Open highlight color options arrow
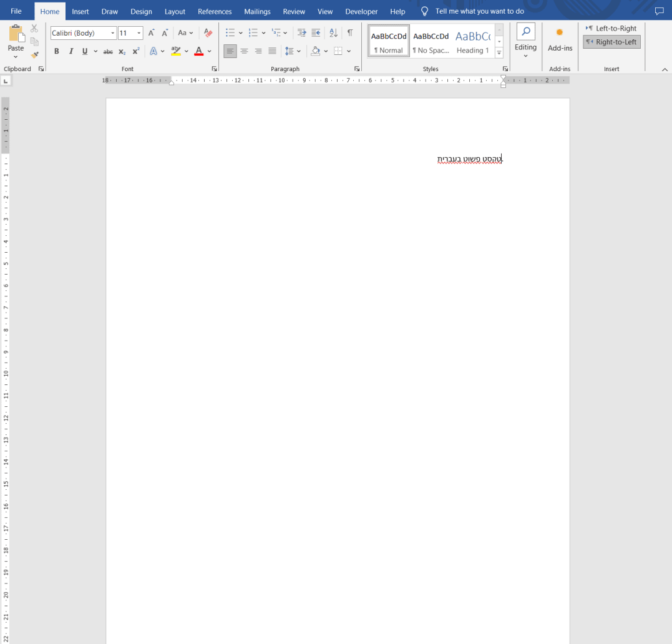672x644 pixels. point(187,51)
